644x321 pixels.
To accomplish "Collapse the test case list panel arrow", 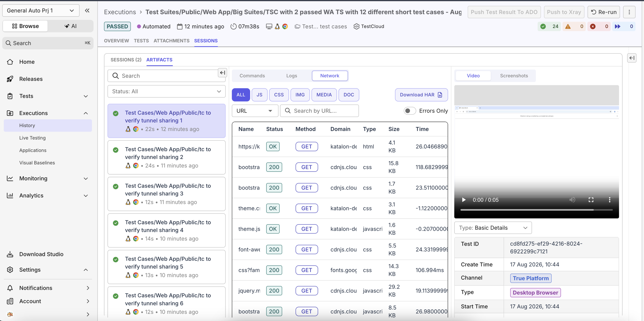I will tap(222, 73).
